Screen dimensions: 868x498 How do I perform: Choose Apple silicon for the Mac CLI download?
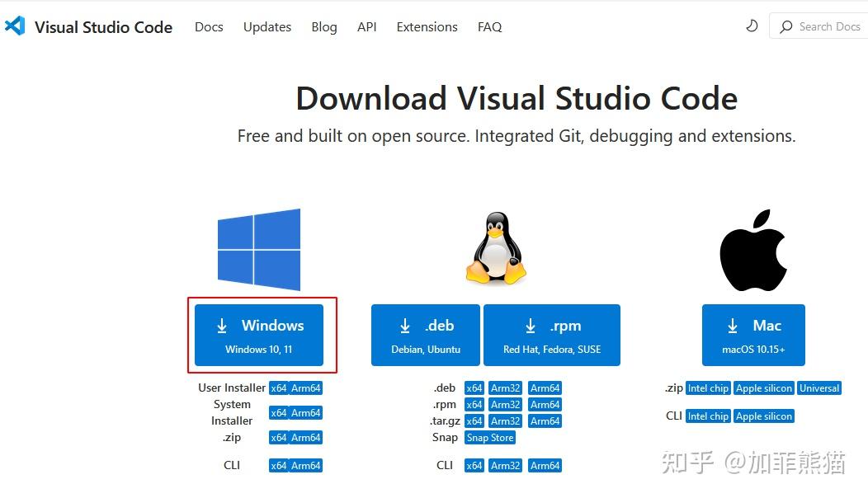(763, 416)
